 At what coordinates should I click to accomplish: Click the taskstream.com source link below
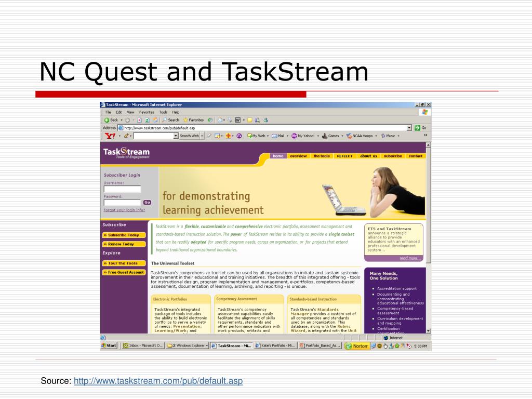pos(158,381)
